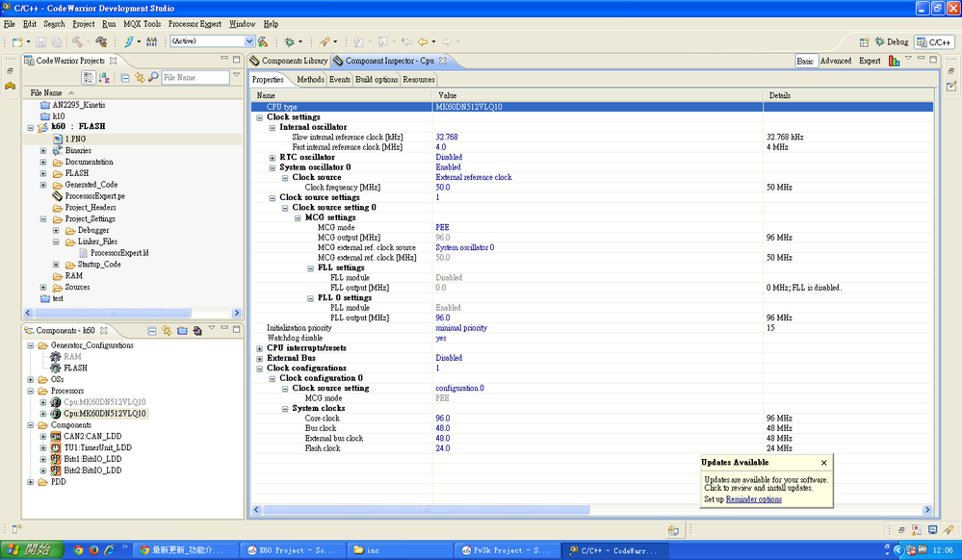
Task: Switch to Basic view mode
Action: [806, 61]
